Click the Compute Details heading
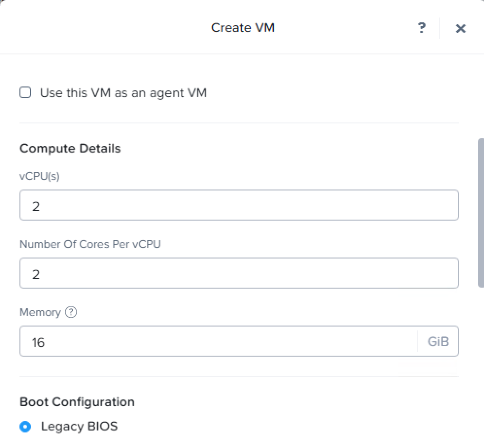The width and height of the screenshot is (484, 448). (x=70, y=148)
